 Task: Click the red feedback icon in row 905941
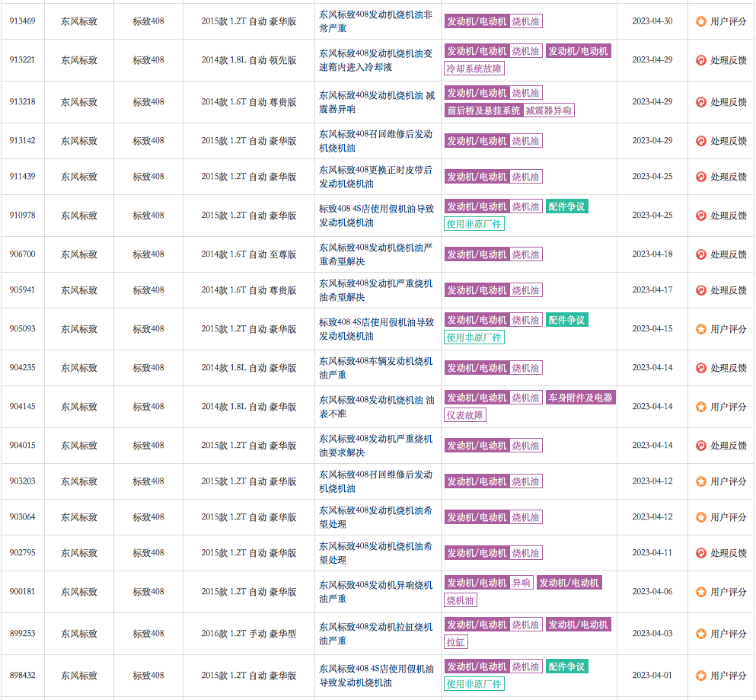tap(701, 290)
